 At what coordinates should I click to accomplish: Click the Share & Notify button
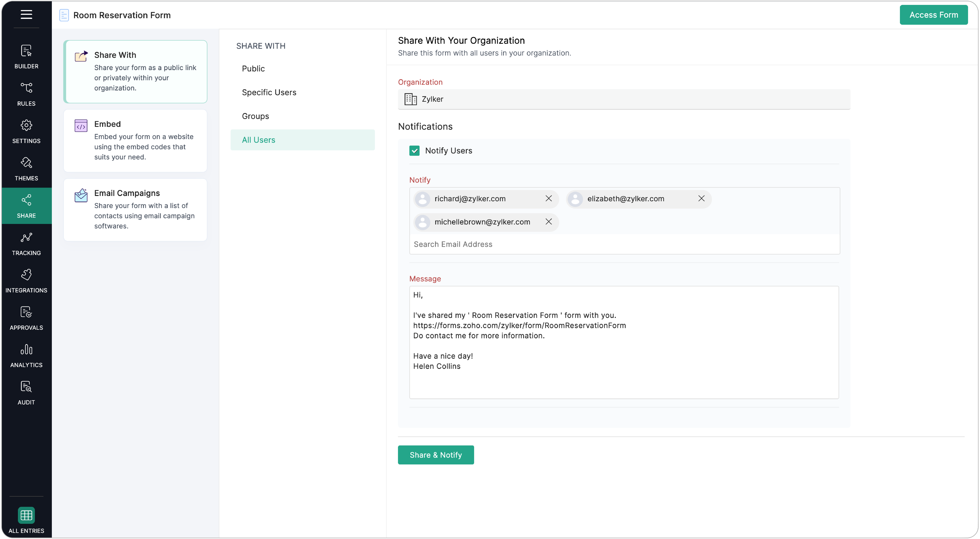pyautogui.click(x=436, y=455)
